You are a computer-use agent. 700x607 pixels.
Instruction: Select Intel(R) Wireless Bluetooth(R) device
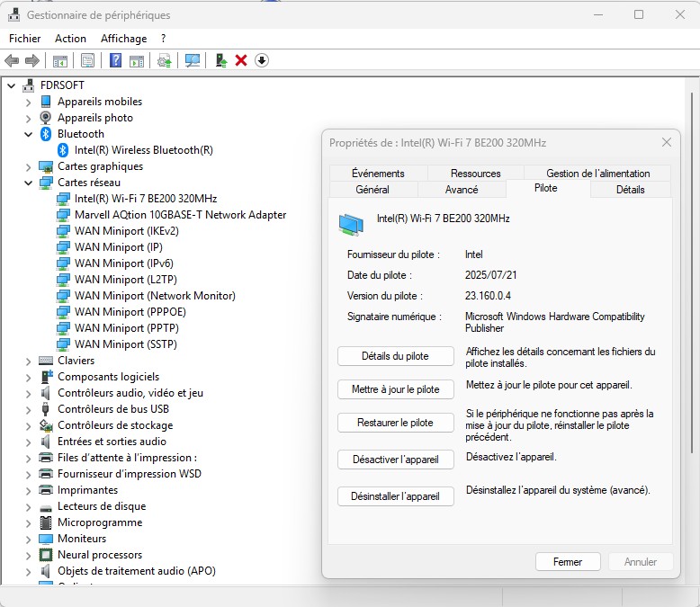click(143, 150)
